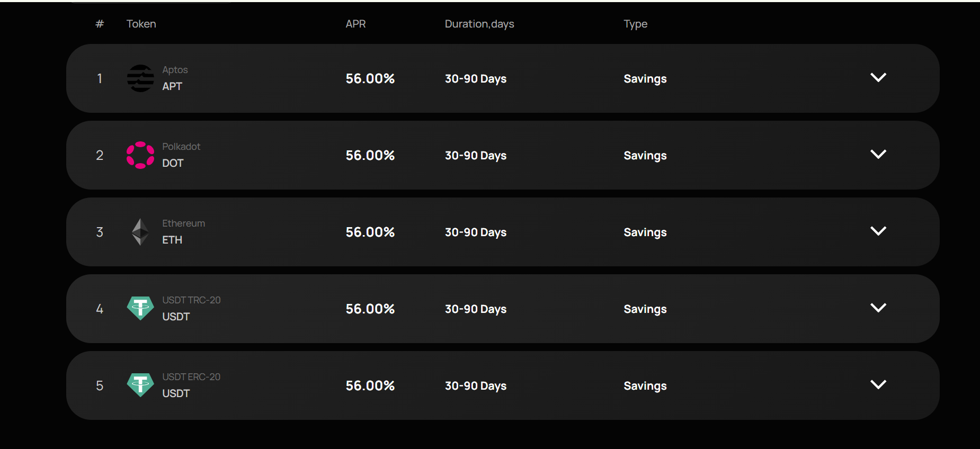Select the DOT token name
The image size is (980, 449).
pos(173,163)
